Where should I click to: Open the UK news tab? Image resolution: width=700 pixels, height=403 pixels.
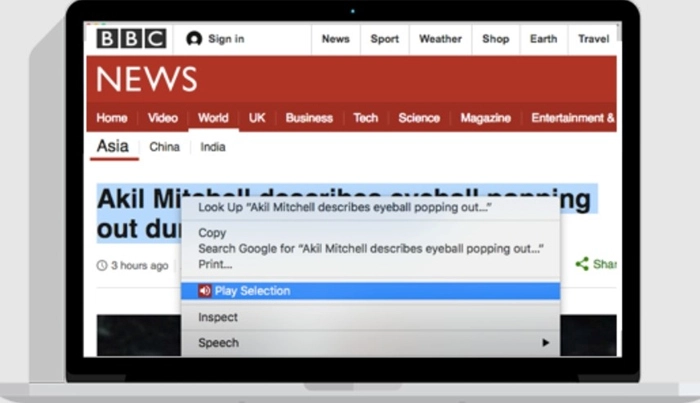[257, 118]
